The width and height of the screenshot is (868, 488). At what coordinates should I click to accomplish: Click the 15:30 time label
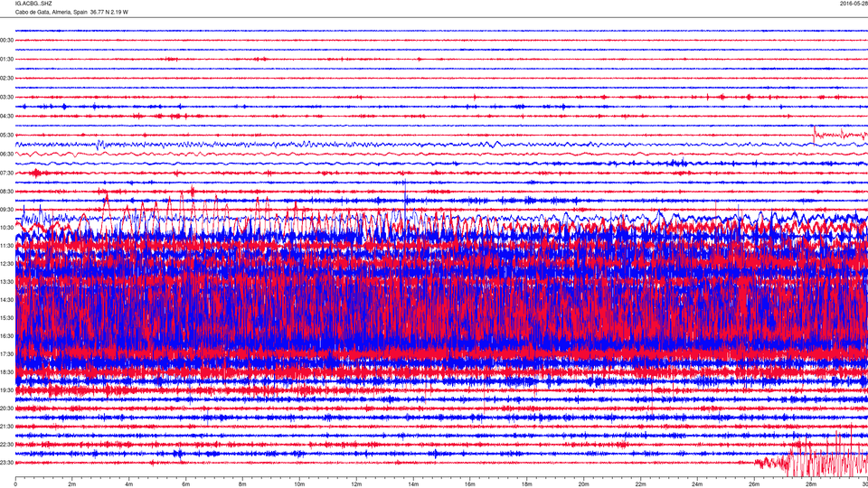click(6, 318)
